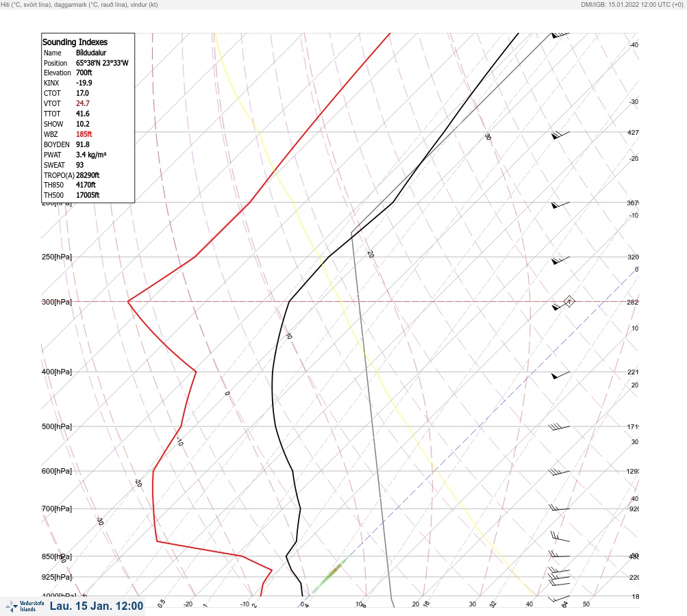The height and width of the screenshot is (616, 687).
Task: Select the wind barb on the 367 line
Action: coord(560,205)
